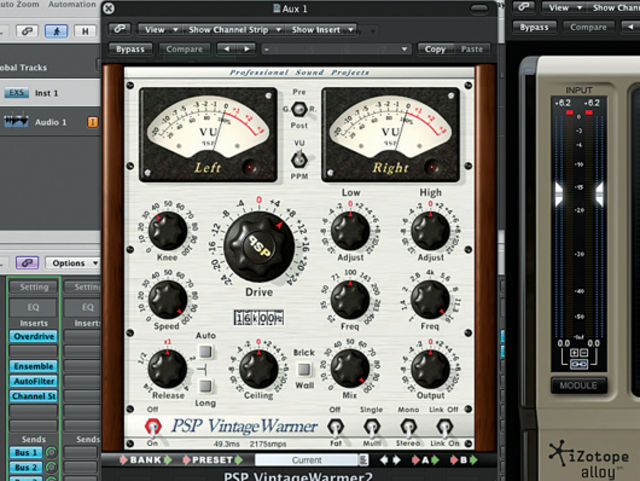The image size is (640, 481).
Task: Click the first channel EQ thumbnail
Action: (x=33, y=307)
